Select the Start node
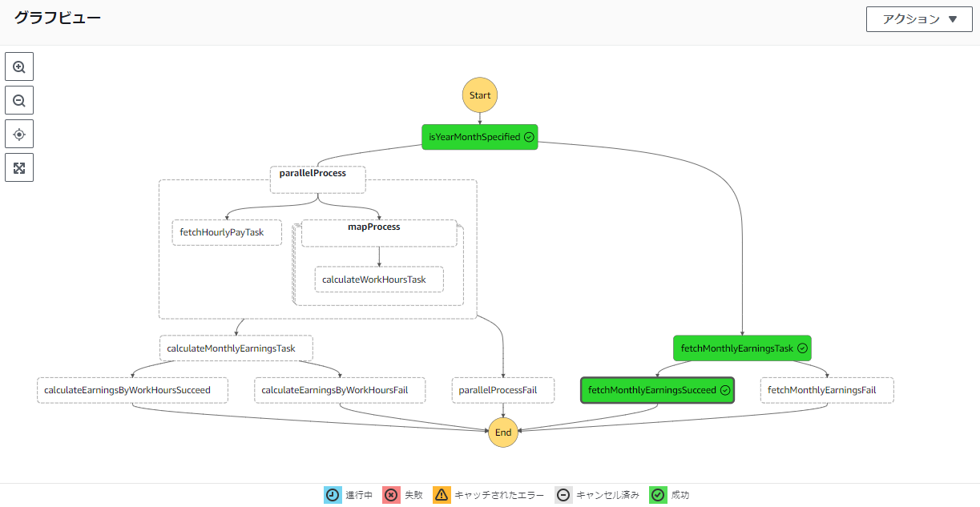 (x=479, y=95)
